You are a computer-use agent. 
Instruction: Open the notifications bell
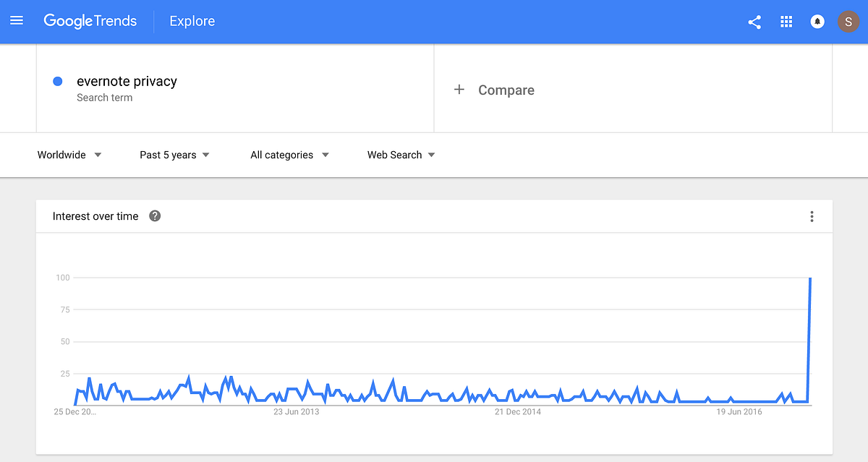tap(817, 22)
